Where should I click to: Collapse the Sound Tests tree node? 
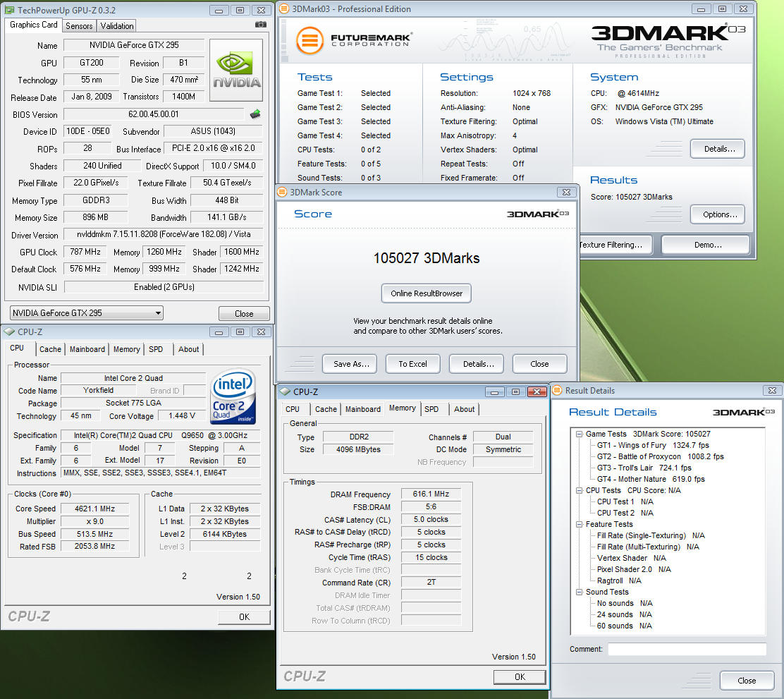tap(579, 592)
